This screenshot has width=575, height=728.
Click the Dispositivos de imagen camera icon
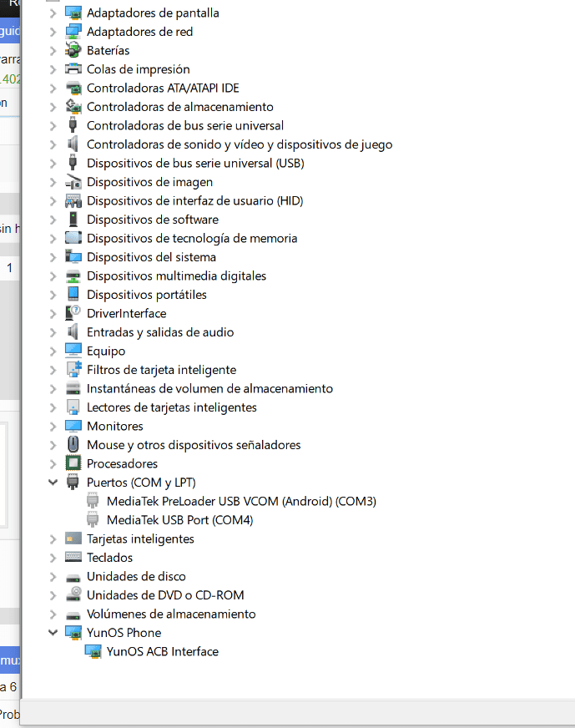click(73, 182)
